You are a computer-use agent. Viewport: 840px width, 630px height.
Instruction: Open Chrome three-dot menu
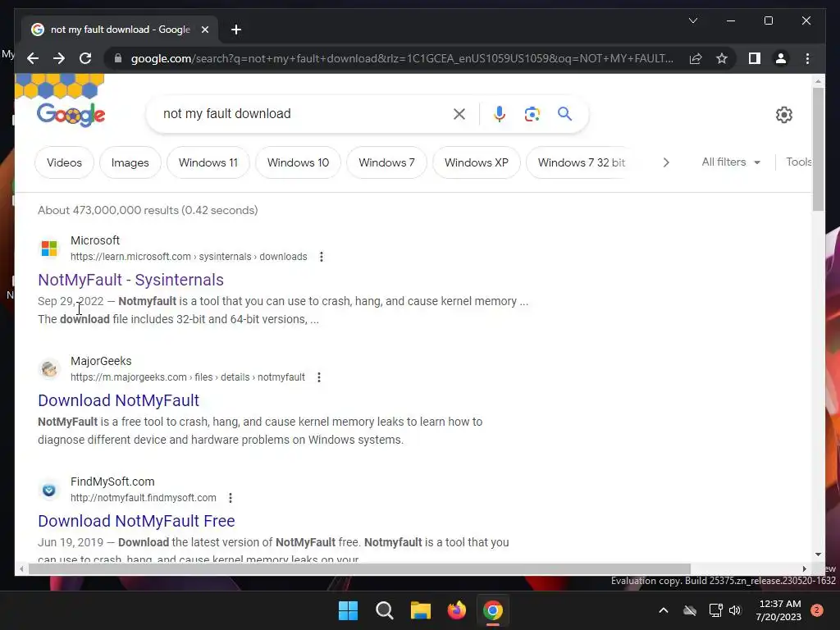pos(807,58)
